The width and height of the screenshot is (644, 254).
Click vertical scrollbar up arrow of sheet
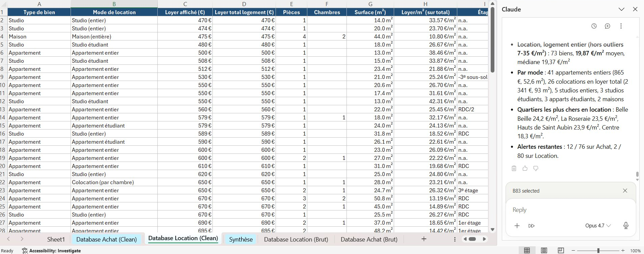[492, 3]
